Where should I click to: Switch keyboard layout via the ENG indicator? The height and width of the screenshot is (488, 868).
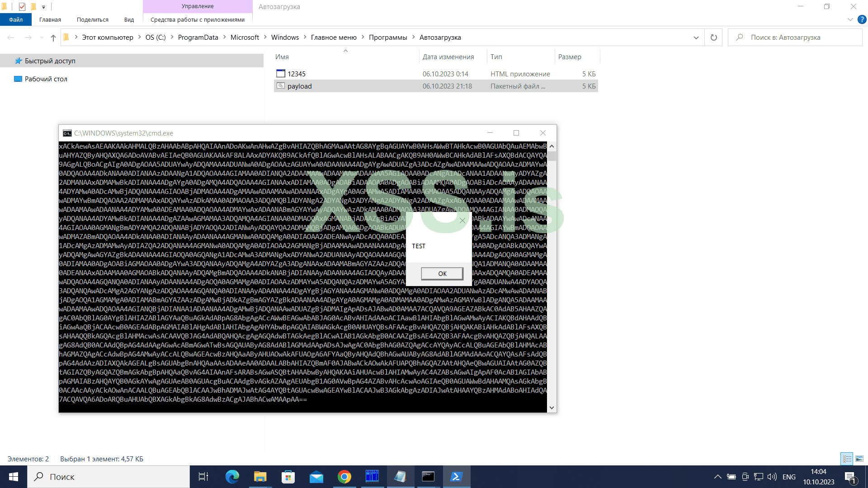pos(789,477)
